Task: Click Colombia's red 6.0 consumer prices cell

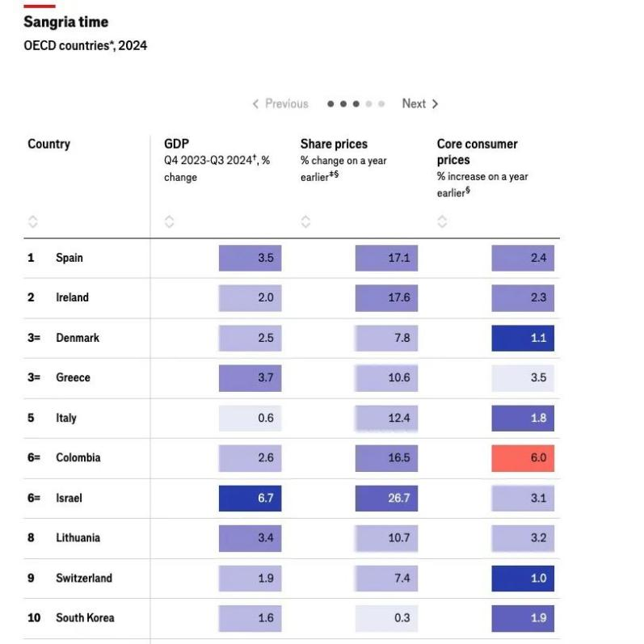Action: [x=523, y=457]
